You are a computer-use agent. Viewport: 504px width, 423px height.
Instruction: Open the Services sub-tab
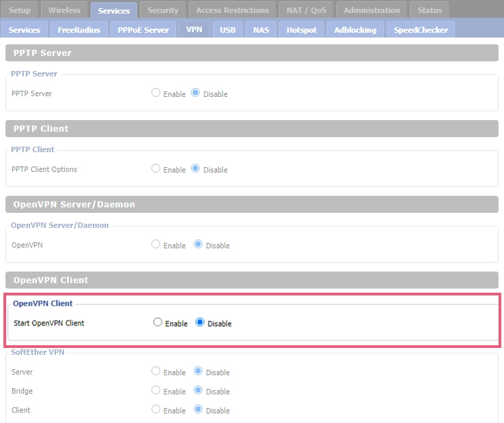25,29
